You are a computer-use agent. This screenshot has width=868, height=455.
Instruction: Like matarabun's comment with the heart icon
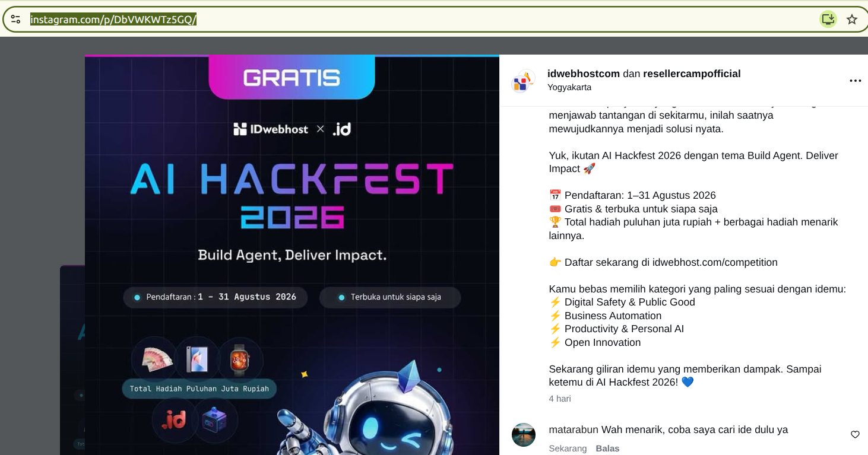pos(855,435)
